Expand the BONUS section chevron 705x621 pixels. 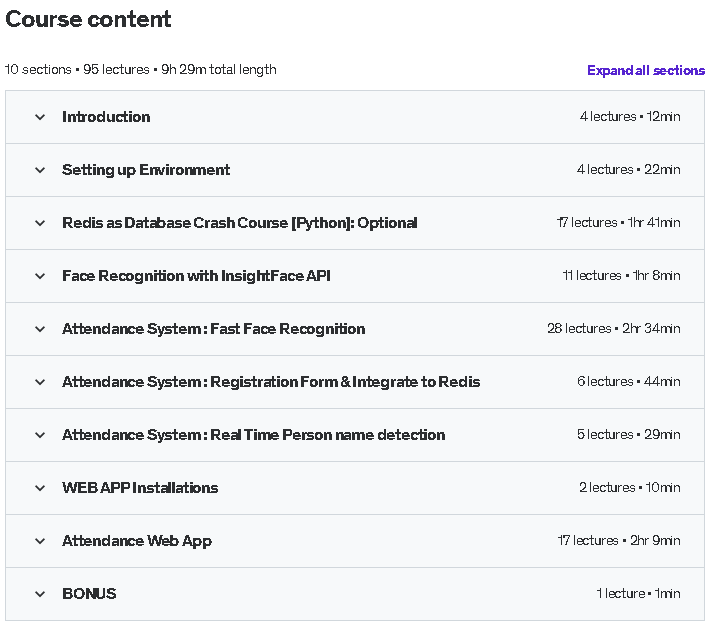point(40,594)
